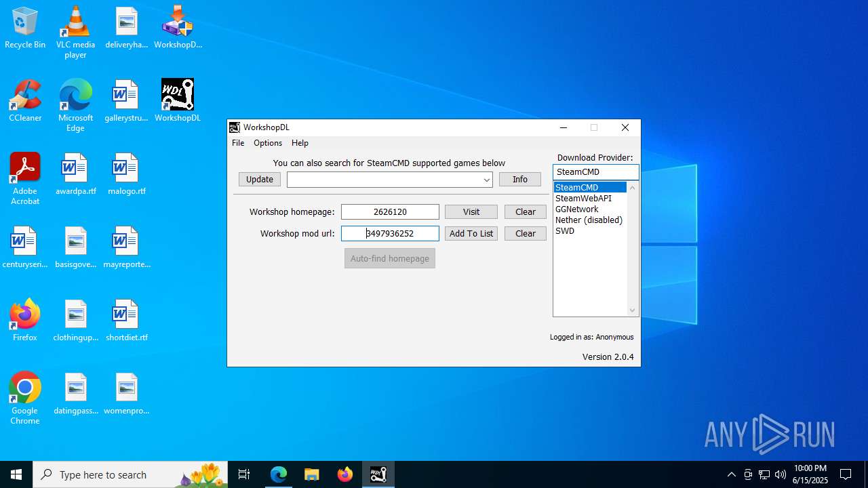Open the Windows Start menu

coord(16,474)
